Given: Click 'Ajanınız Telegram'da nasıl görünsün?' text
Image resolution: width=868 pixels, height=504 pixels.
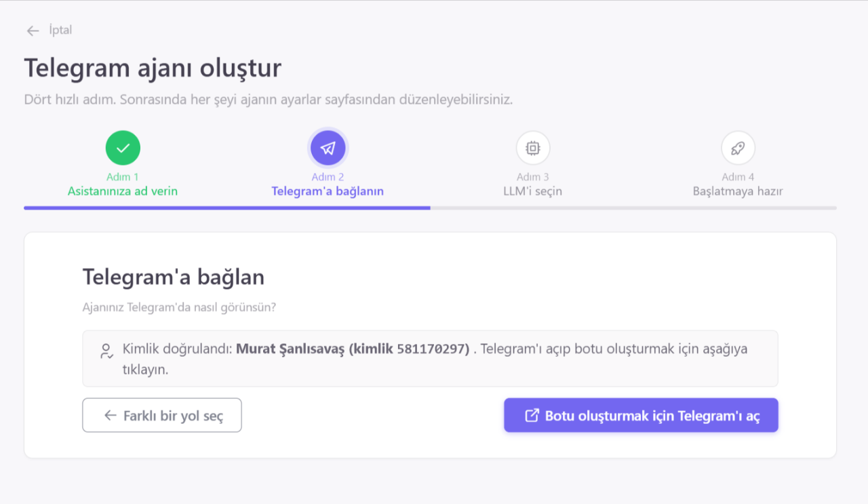Looking at the screenshot, I should click(179, 307).
